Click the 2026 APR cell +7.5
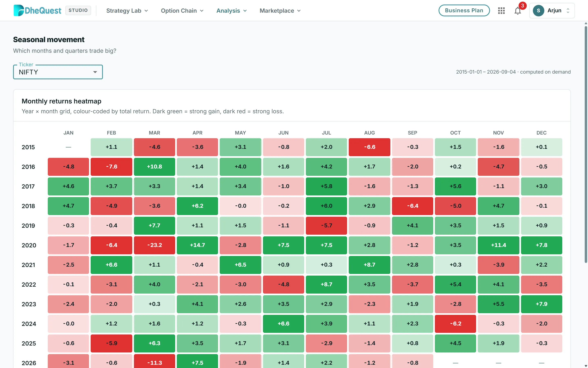588x368 pixels. click(197, 361)
